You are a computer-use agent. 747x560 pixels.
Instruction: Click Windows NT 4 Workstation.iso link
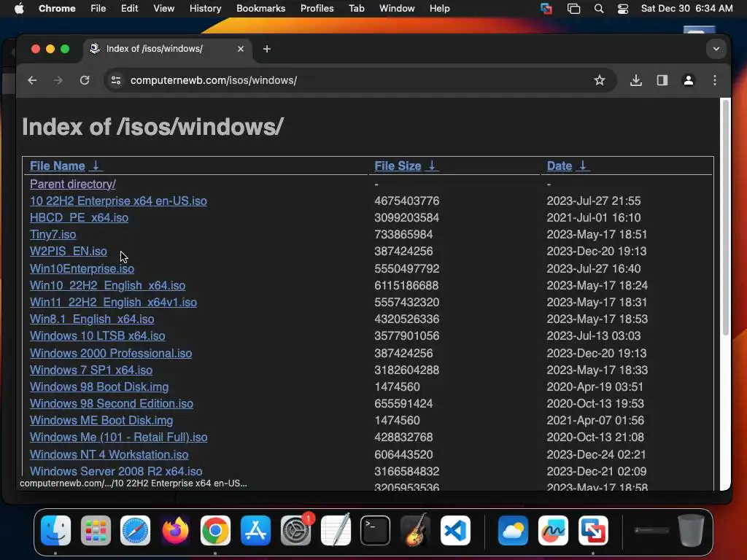109,455
